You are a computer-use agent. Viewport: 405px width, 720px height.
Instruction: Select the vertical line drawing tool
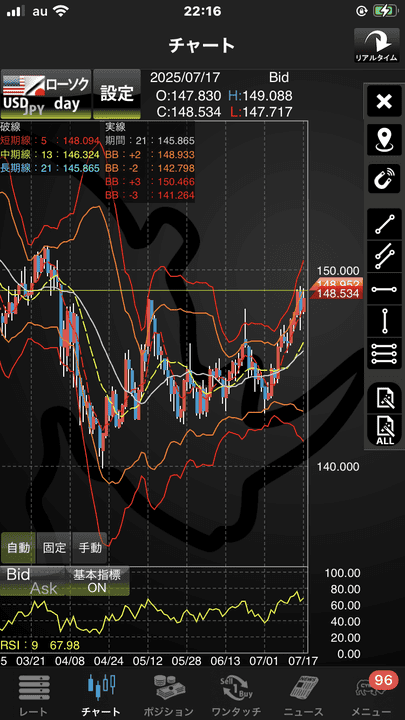coord(384,321)
